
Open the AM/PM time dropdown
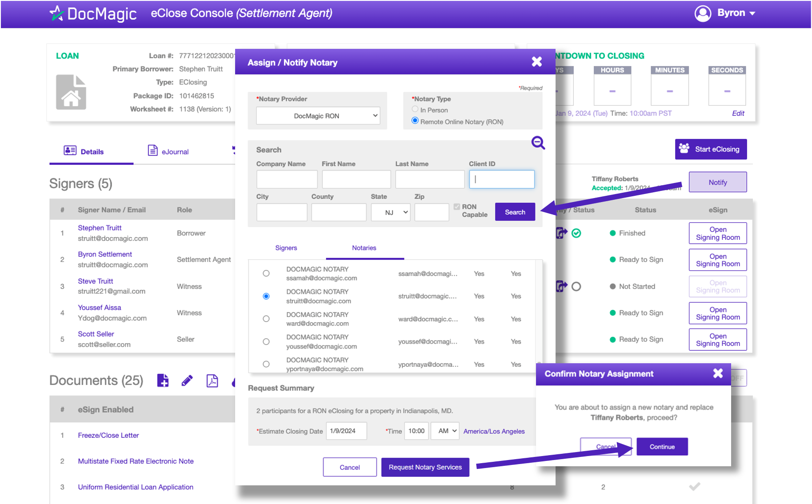tap(445, 431)
